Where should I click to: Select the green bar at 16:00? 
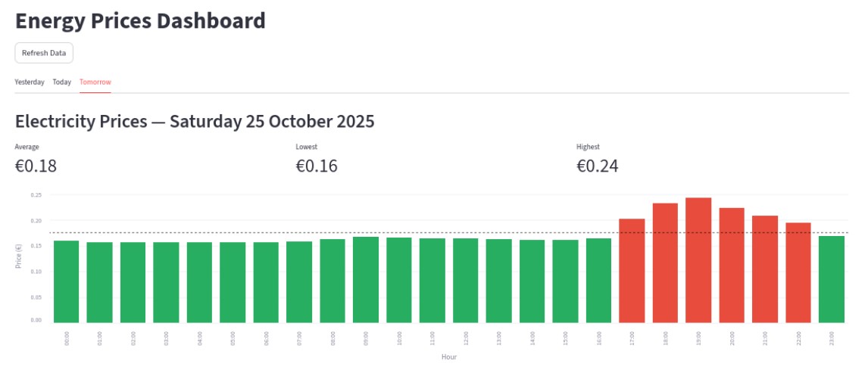tap(598, 281)
